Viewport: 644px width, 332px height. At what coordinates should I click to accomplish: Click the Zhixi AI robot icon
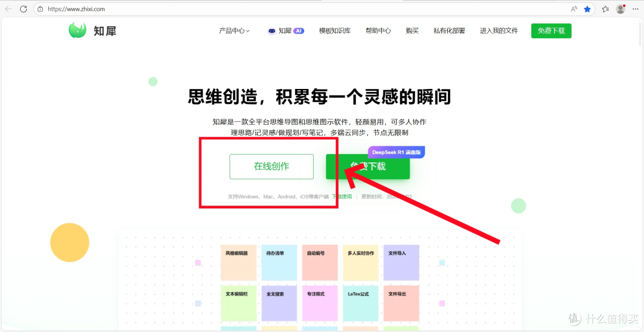(271, 31)
